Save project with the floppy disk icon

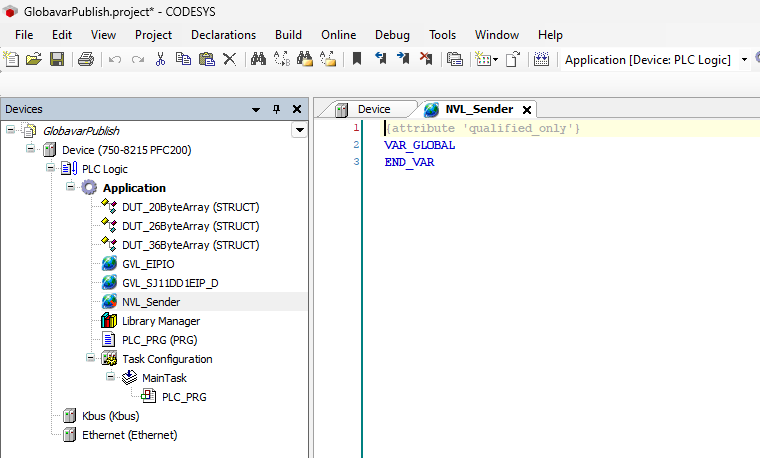click(x=57, y=59)
